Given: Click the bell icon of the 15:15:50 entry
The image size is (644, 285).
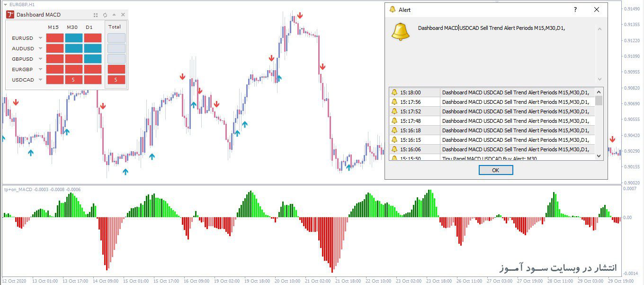Looking at the screenshot, I should click(x=395, y=159).
